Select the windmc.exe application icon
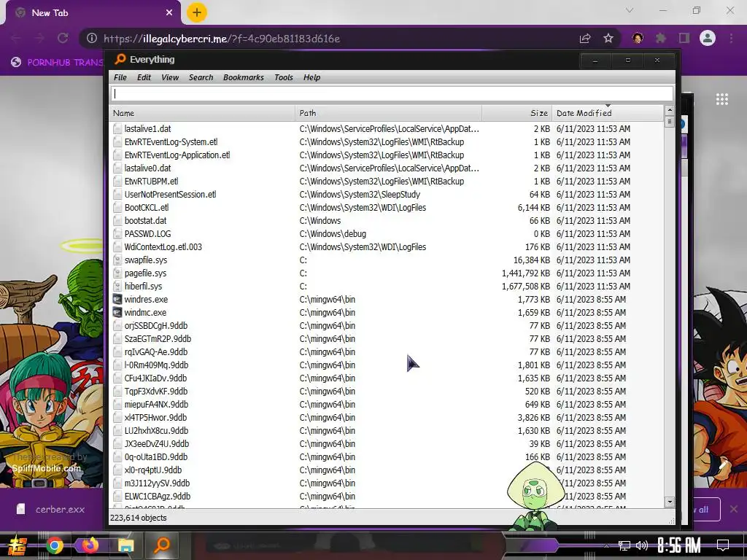Screen dimensions: 747x560 117,312
